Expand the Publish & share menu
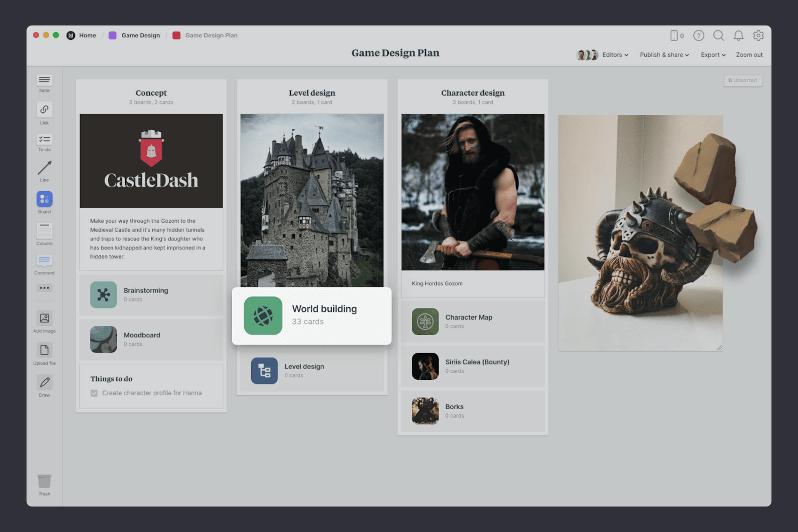Screen dimensions: 798x532 click(664, 55)
